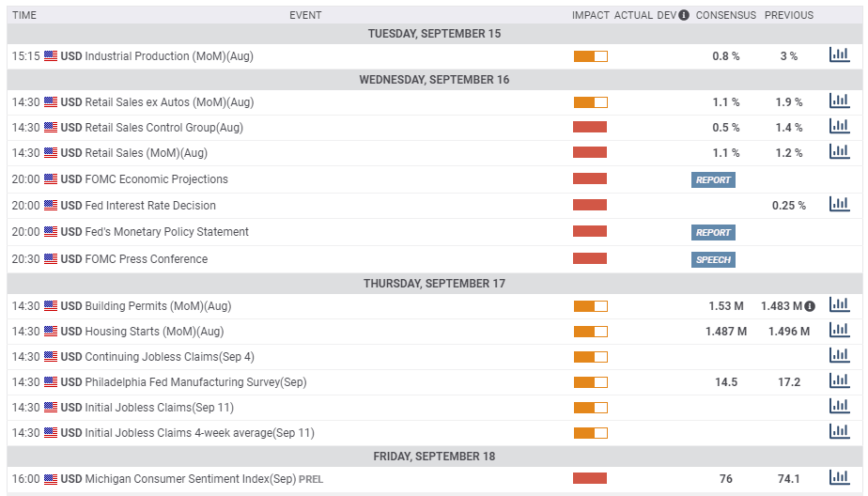868x496 pixels.
Task: Click info icon next to Building Permits previous value
Action: tap(810, 306)
